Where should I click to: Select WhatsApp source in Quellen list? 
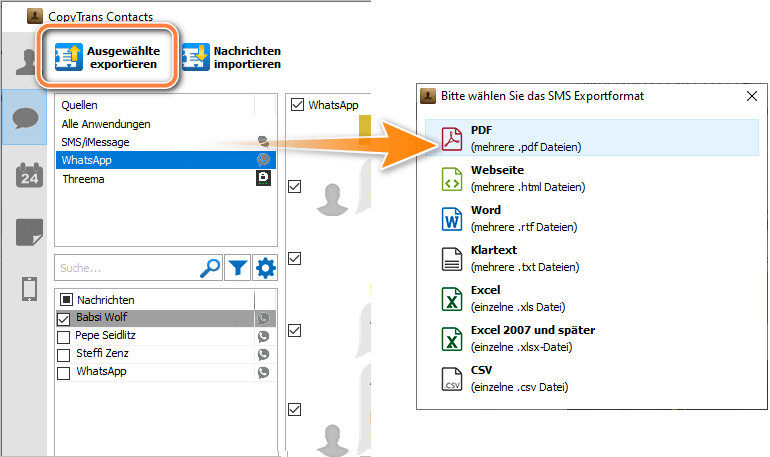(x=166, y=160)
